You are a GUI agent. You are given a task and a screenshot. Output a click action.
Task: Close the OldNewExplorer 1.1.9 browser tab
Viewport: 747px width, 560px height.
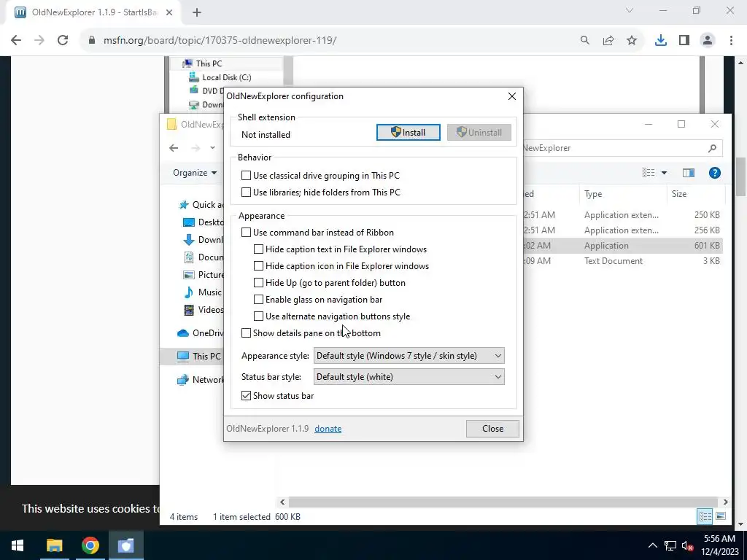[x=169, y=12]
